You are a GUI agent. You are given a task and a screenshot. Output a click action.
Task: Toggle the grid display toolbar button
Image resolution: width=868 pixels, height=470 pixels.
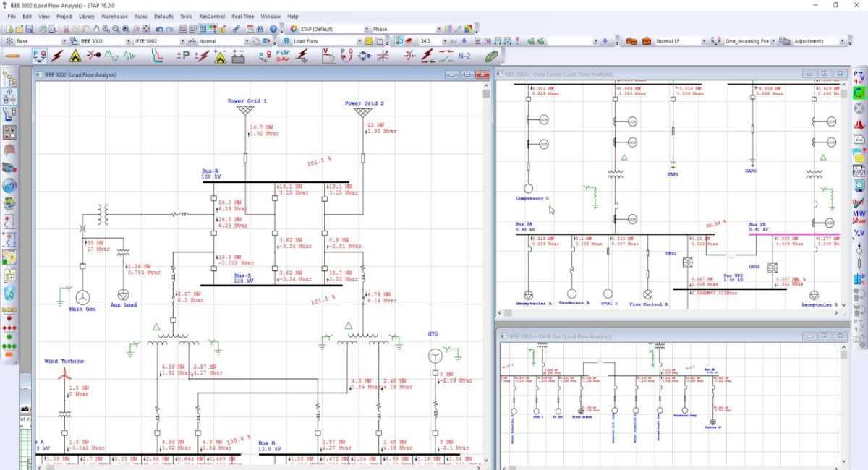pos(203,29)
